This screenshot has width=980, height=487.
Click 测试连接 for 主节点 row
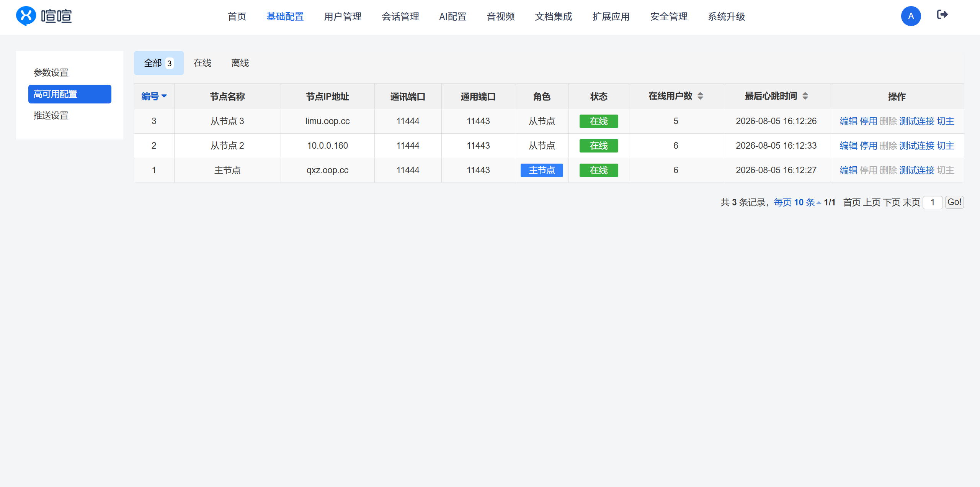(x=917, y=170)
